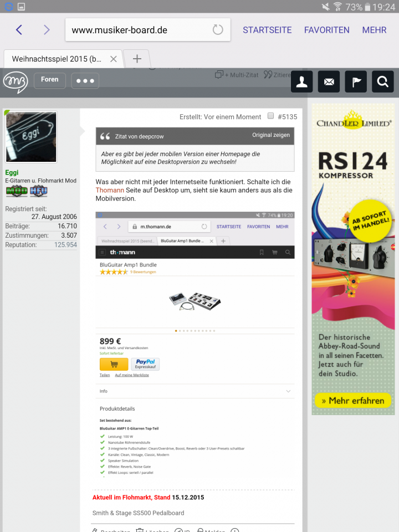Click the Beiträge count 16.710
Viewport: 399px width, 532px height.
(x=67, y=226)
